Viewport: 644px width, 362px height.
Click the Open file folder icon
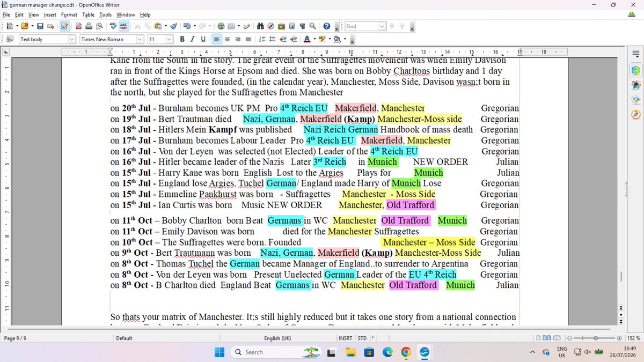tap(25, 26)
